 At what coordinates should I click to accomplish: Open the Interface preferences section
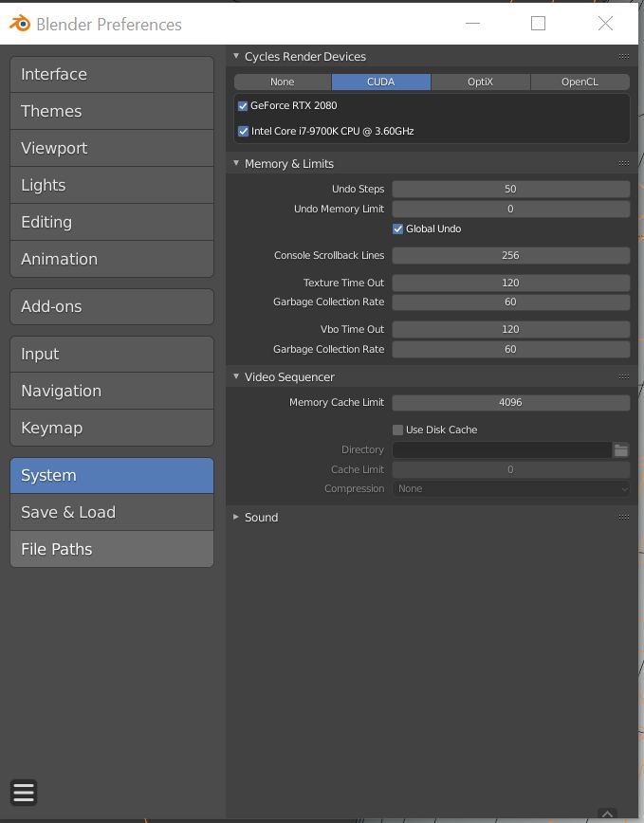112,75
